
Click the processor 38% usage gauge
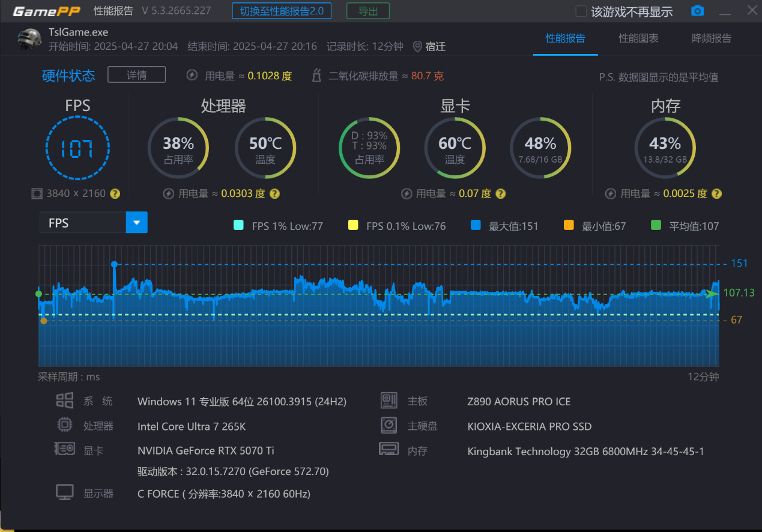click(x=178, y=148)
